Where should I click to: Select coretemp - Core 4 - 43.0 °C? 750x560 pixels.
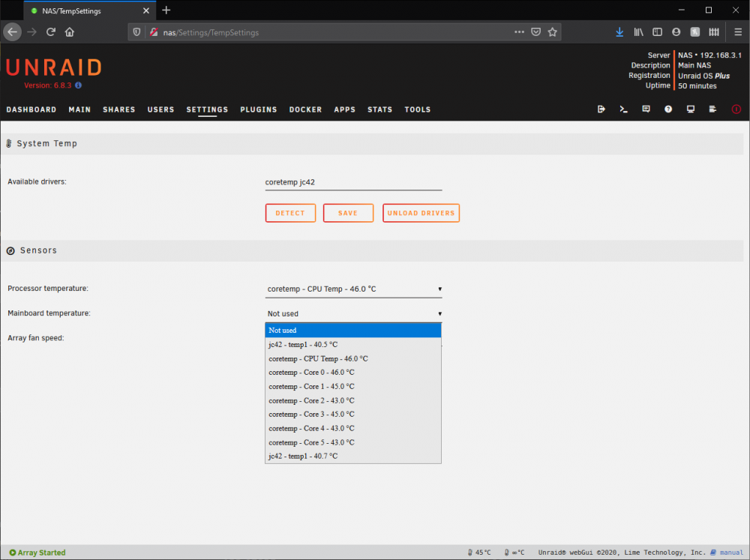(353, 429)
